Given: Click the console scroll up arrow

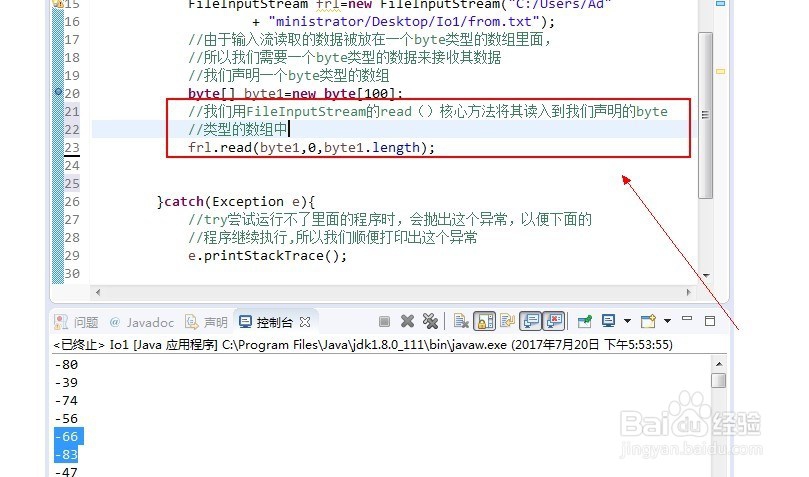Looking at the screenshot, I should [719, 364].
